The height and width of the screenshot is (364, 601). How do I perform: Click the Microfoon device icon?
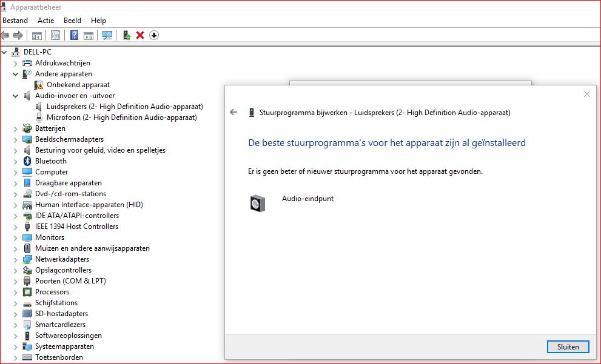(x=39, y=117)
